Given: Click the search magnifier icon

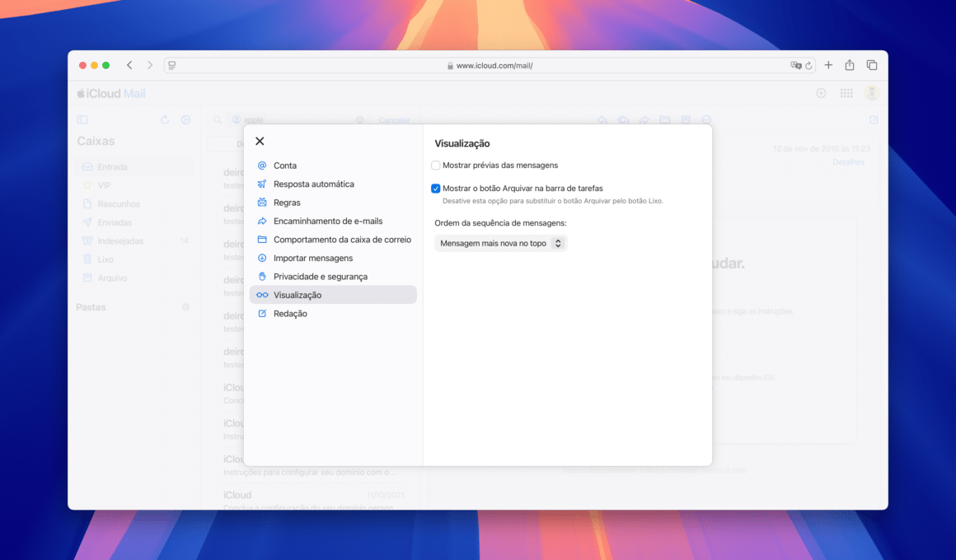Looking at the screenshot, I should pyautogui.click(x=217, y=120).
